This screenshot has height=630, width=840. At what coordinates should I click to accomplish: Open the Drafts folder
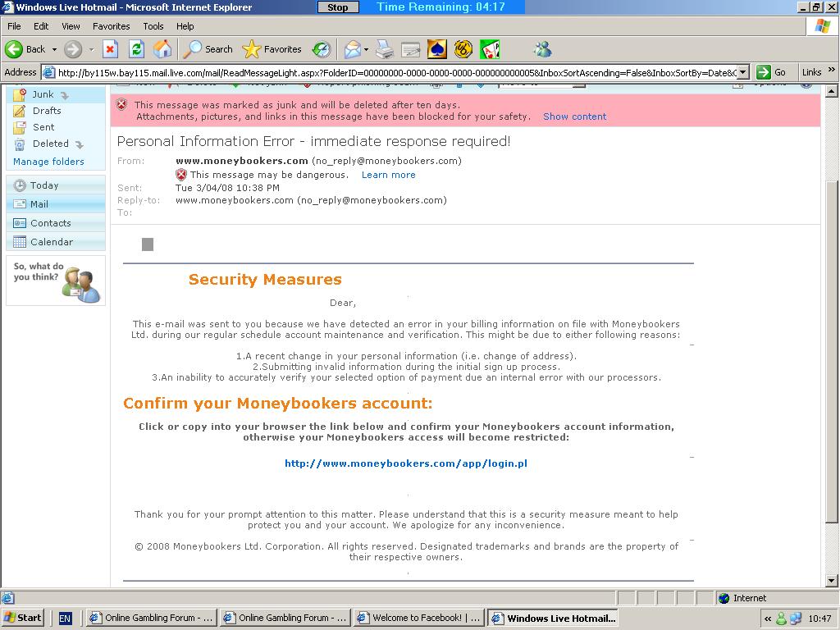point(47,111)
